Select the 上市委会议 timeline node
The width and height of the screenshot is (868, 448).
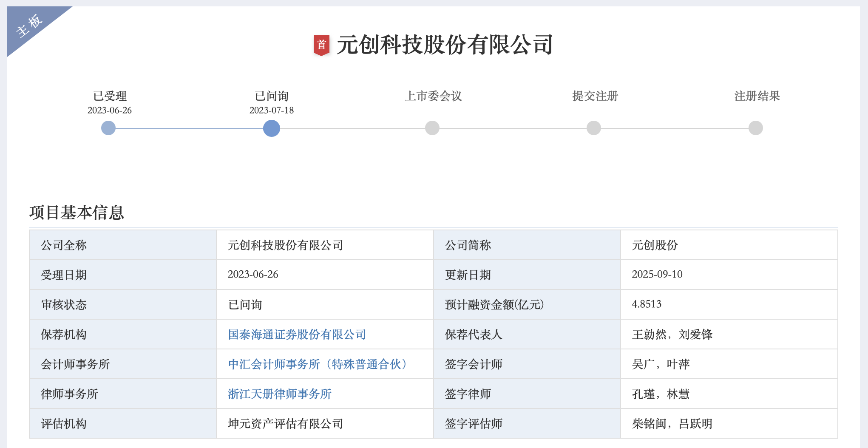coord(432,128)
